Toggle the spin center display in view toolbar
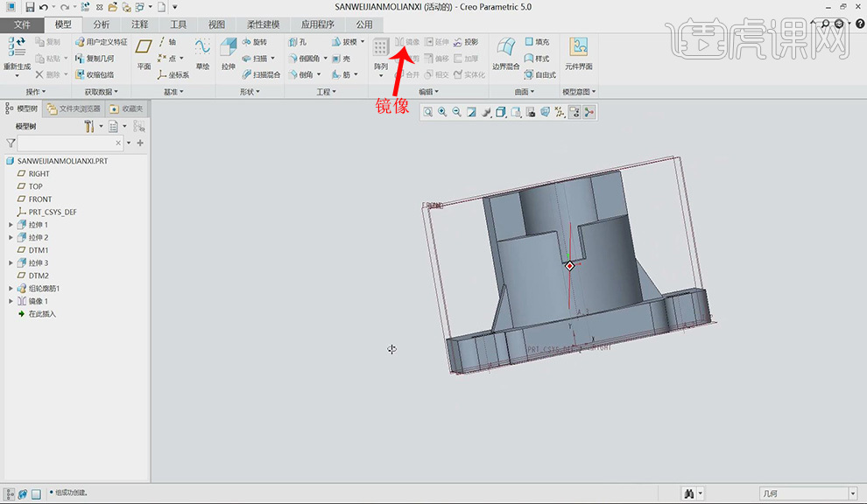 pyautogui.click(x=589, y=112)
